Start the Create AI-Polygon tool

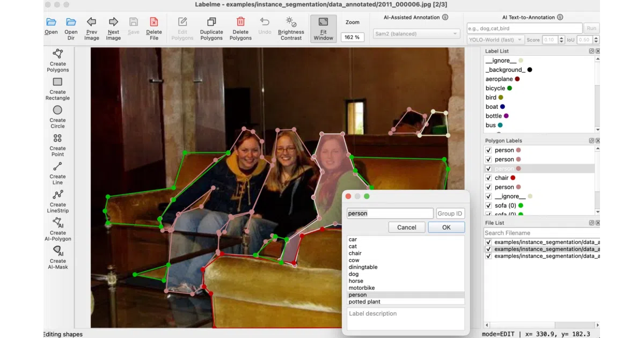tap(57, 229)
